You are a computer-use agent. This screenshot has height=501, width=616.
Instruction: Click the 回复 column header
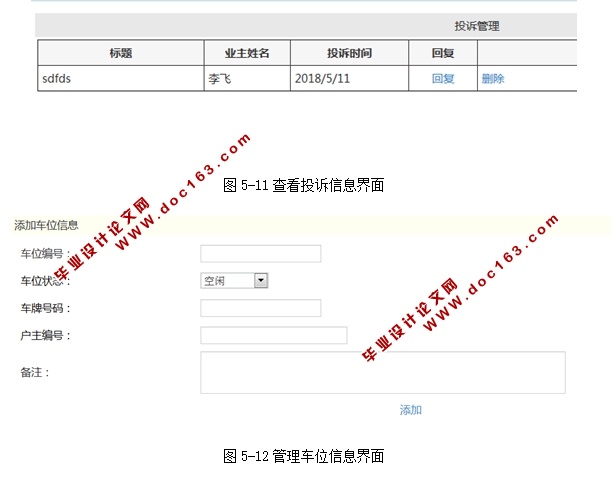(x=443, y=53)
